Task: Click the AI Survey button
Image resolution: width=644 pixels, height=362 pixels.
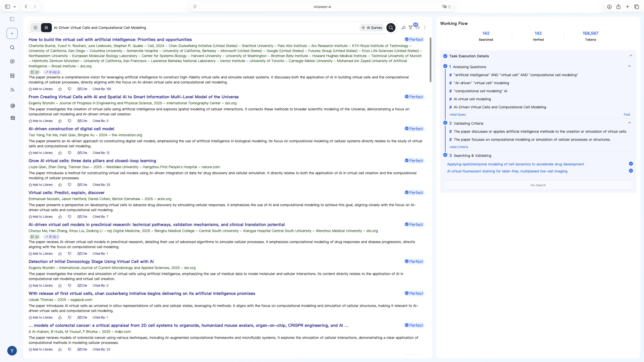Action: point(372,28)
